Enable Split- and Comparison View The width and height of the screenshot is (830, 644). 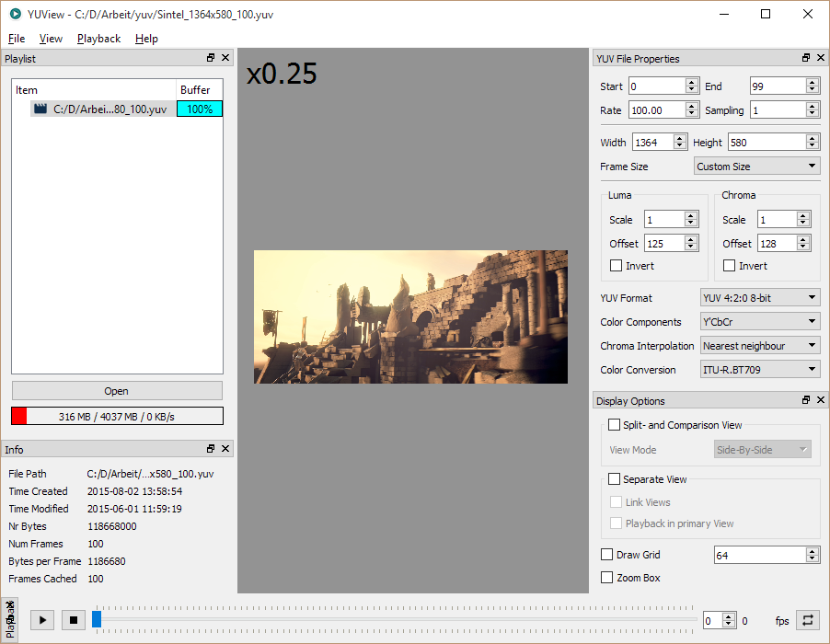pyautogui.click(x=615, y=425)
